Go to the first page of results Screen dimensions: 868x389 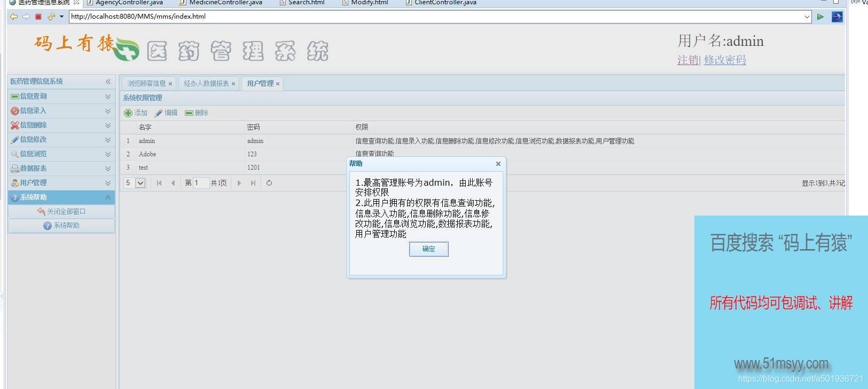159,183
